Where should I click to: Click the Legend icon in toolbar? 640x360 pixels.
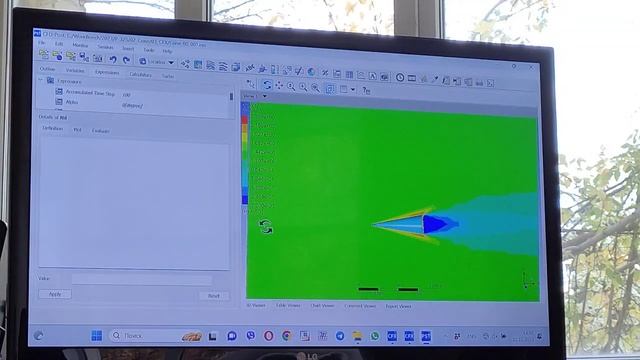pos(275,69)
